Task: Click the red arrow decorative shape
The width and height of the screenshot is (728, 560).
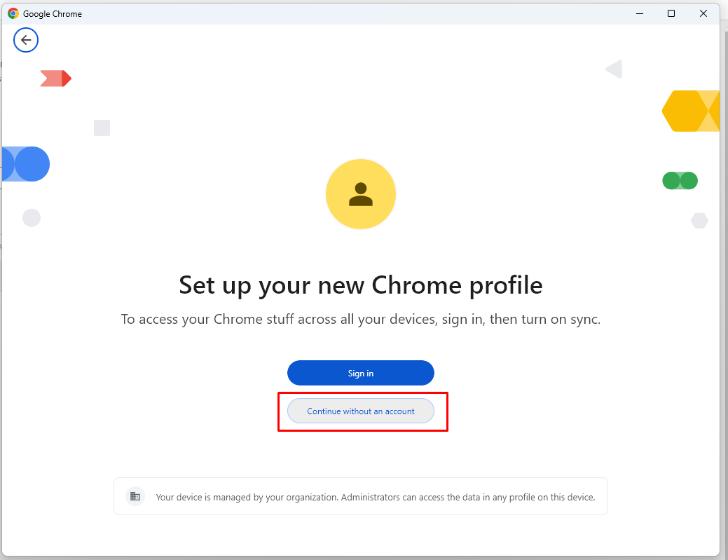Action: pyautogui.click(x=56, y=78)
